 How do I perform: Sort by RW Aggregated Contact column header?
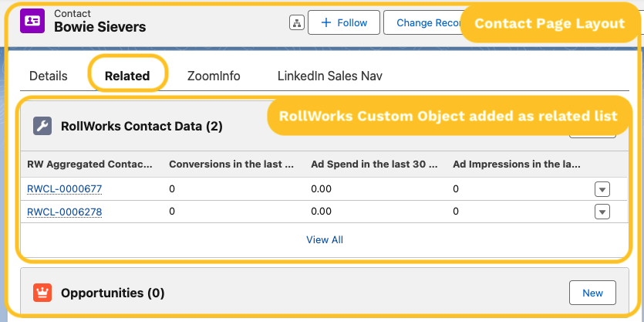click(89, 164)
